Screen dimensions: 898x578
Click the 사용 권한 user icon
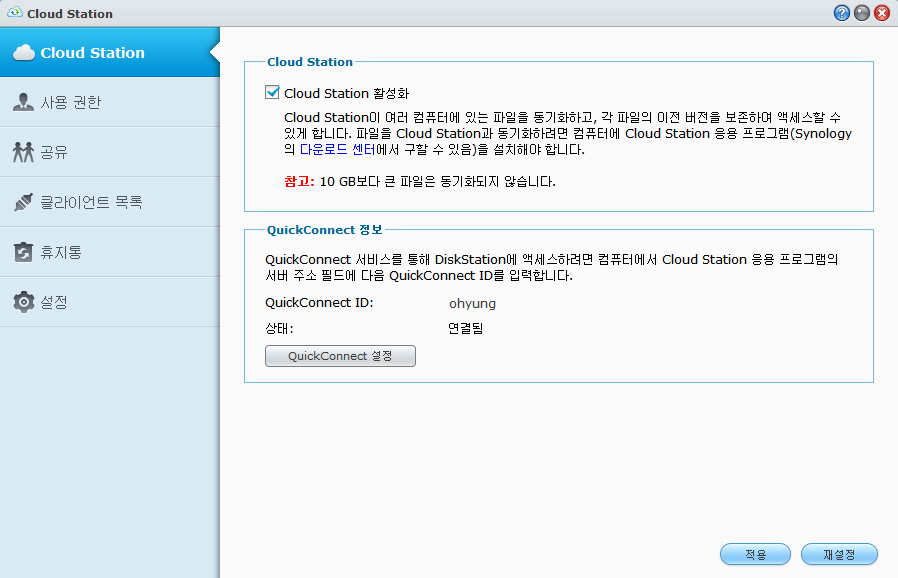point(23,102)
